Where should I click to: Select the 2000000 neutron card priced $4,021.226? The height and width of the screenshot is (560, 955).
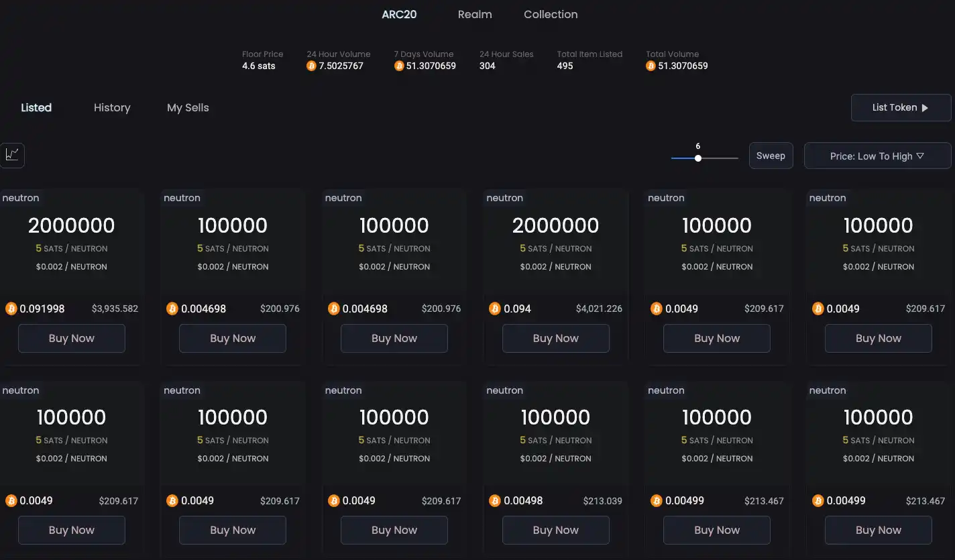point(555,235)
